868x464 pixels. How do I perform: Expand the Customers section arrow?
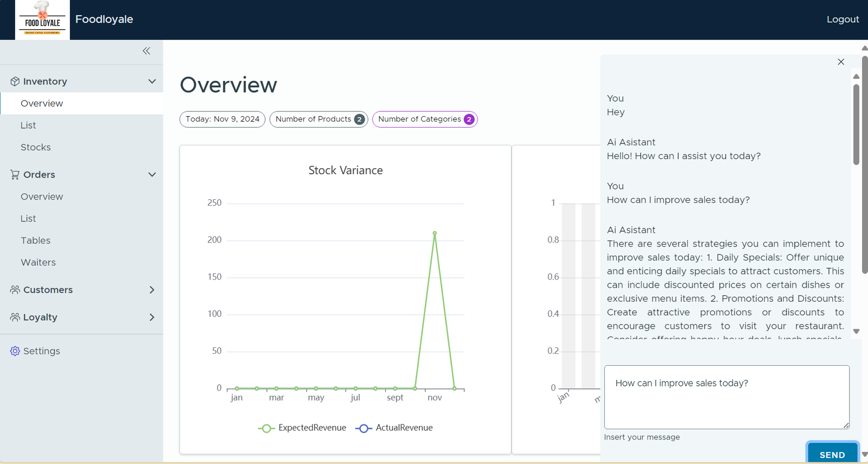[152, 290]
